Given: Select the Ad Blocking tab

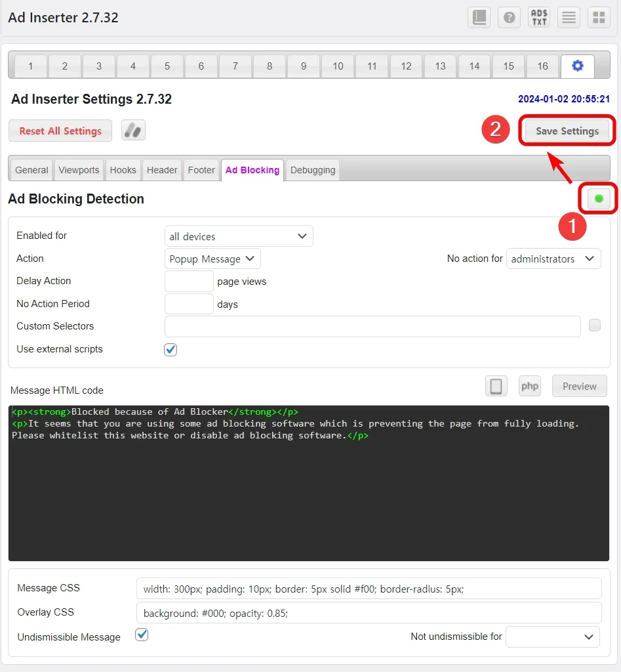Looking at the screenshot, I should point(252,170).
